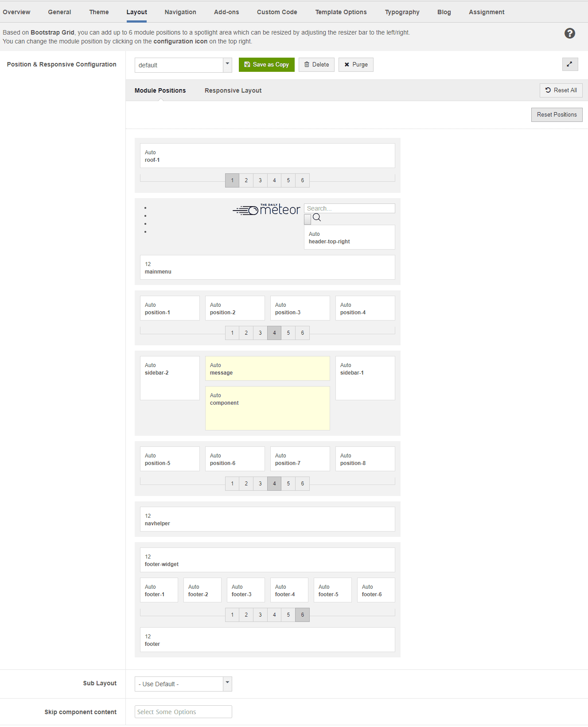The image size is (588, 727).
Task: Select the navhelper block
Action: (268, 519)
